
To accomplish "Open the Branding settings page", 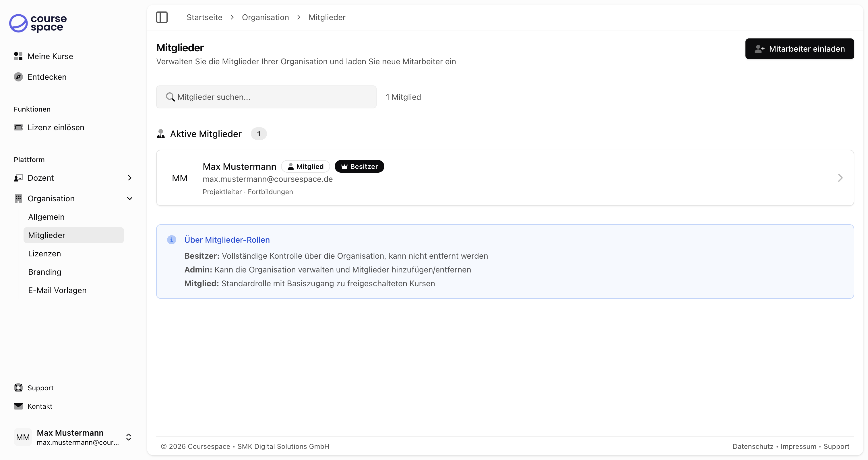I will tap(44, 272).
